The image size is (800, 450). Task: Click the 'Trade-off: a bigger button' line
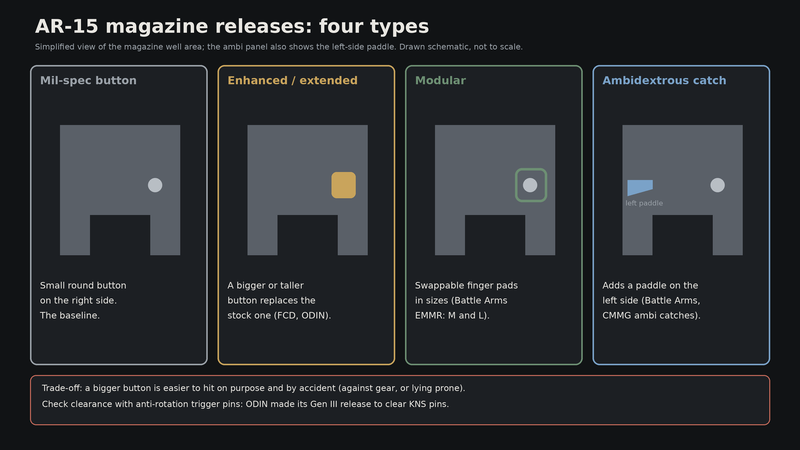(x=254, y=388)
